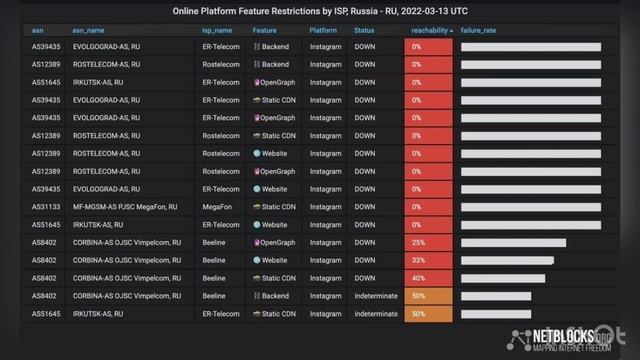Click the panel title Online Platform Feature Restrictions
This screenshot has width=640, height=360.
(x=320, y=11)
